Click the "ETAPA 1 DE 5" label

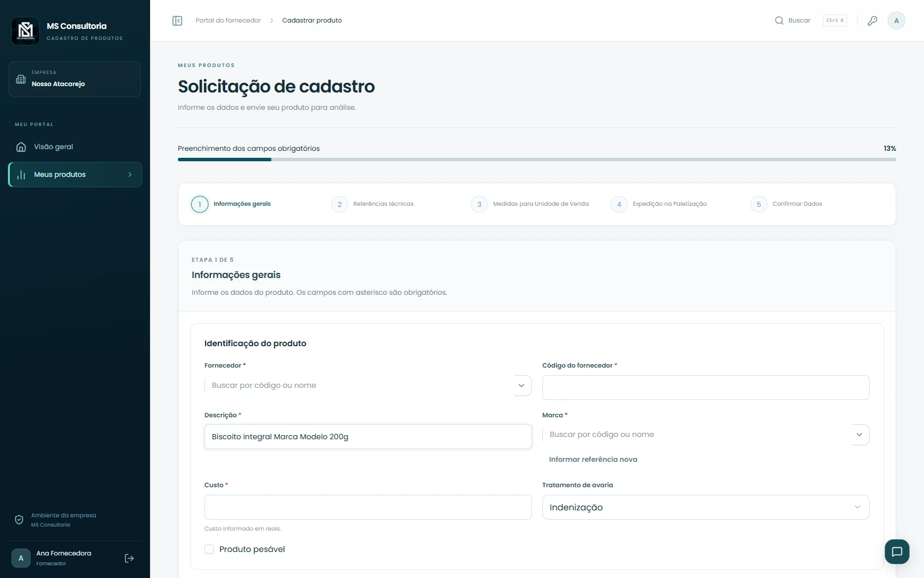pyautogui.click(x=213, y=260)
